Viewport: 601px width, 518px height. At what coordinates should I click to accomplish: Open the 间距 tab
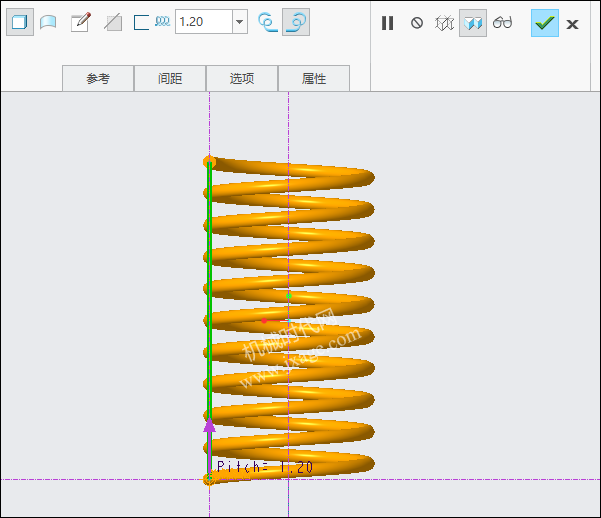click(170, 78)
